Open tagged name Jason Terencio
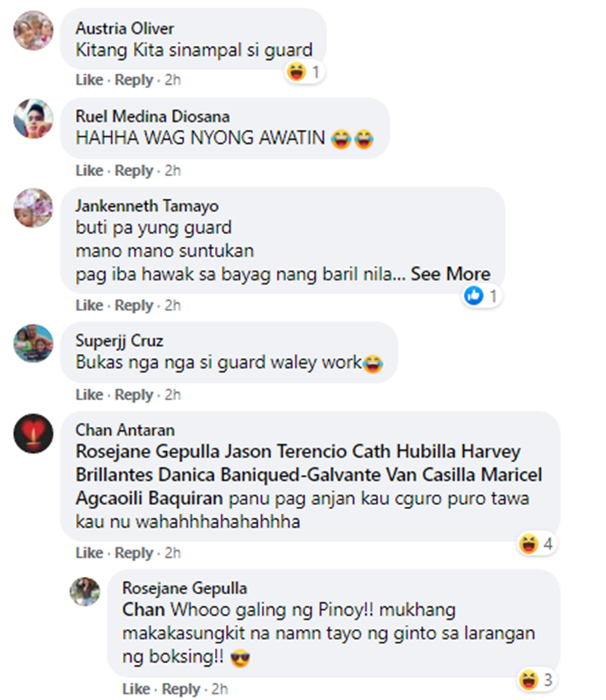 click(285, 451)
